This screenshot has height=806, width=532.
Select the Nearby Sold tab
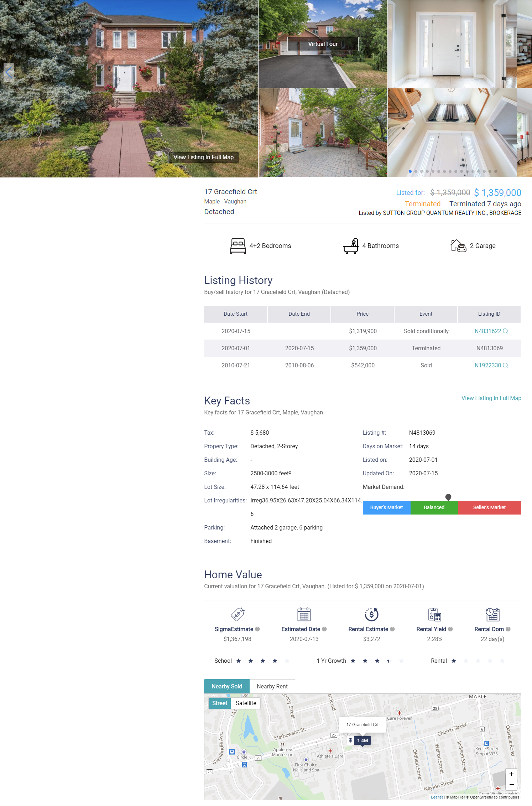click(x=227, y=686)
